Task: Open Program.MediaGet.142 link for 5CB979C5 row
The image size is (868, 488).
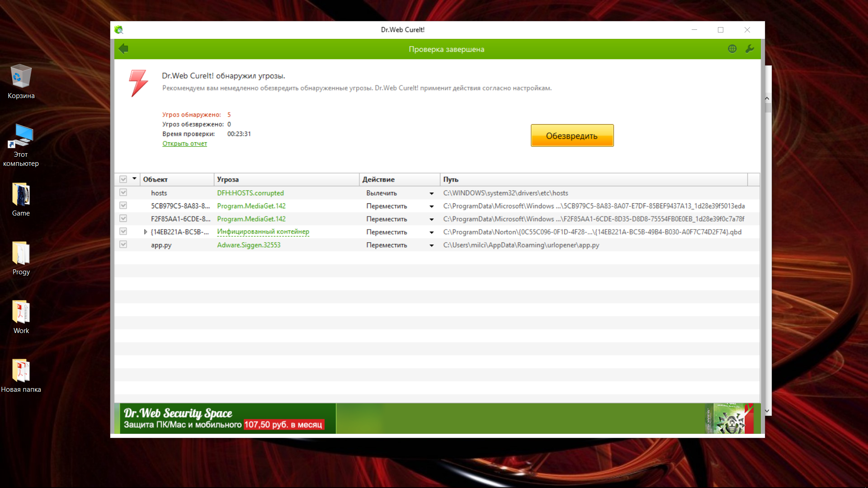Action: tap(251, 206)
